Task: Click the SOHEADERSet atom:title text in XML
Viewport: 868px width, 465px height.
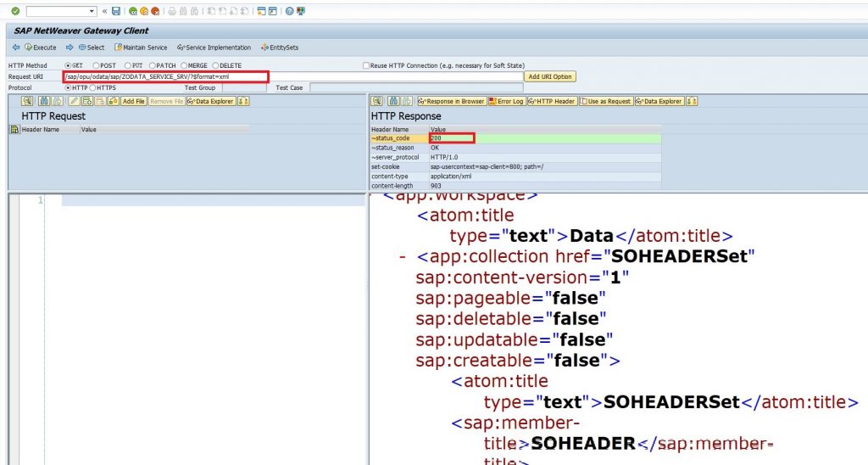Action: coord(671,402)
